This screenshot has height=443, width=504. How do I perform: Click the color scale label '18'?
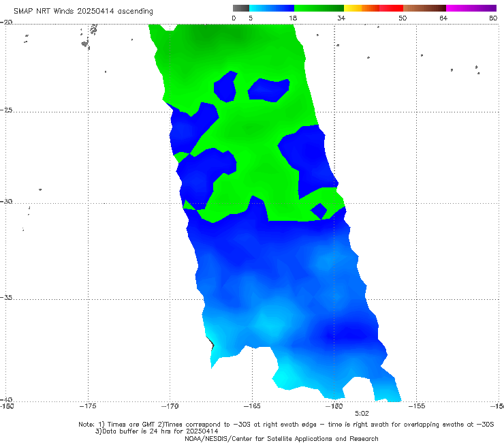pos(293,18)
